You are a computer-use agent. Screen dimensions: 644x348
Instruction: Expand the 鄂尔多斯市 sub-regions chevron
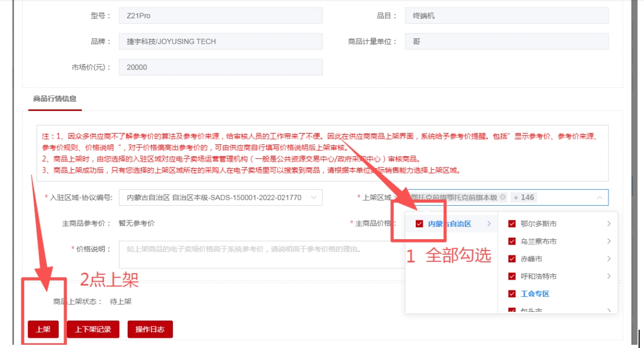point(608,224)
